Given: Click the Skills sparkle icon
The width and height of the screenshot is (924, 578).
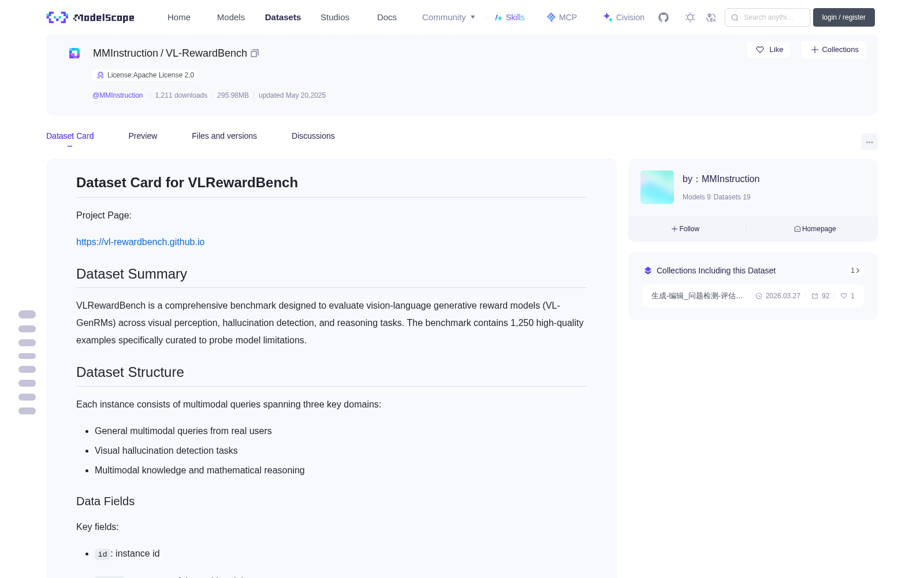Looking at the screenshot, I should pyautogui.click(x=498, y=17).
